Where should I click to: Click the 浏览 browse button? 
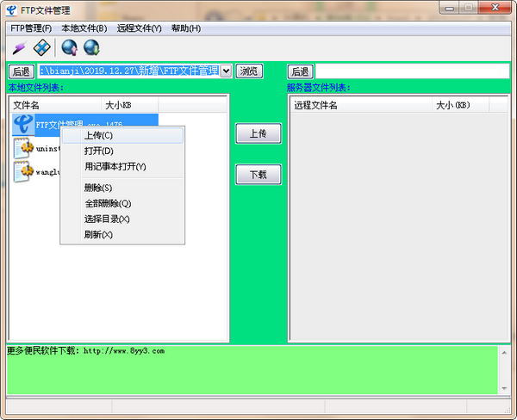pos(249,71)
